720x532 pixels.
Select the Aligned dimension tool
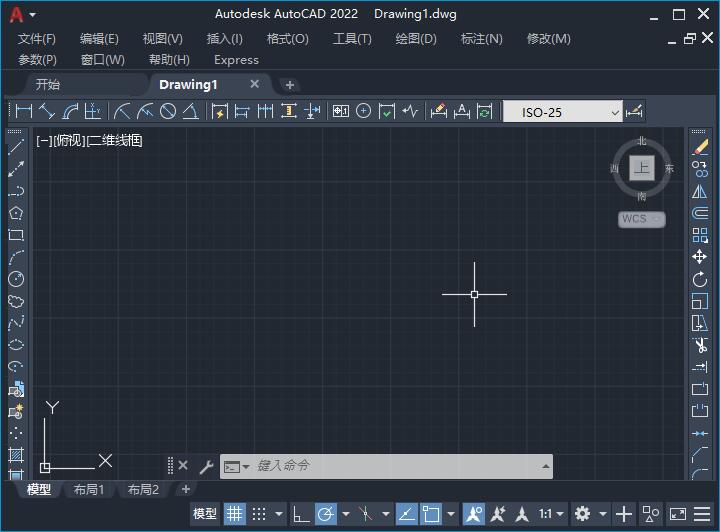[x=47, y=112]
